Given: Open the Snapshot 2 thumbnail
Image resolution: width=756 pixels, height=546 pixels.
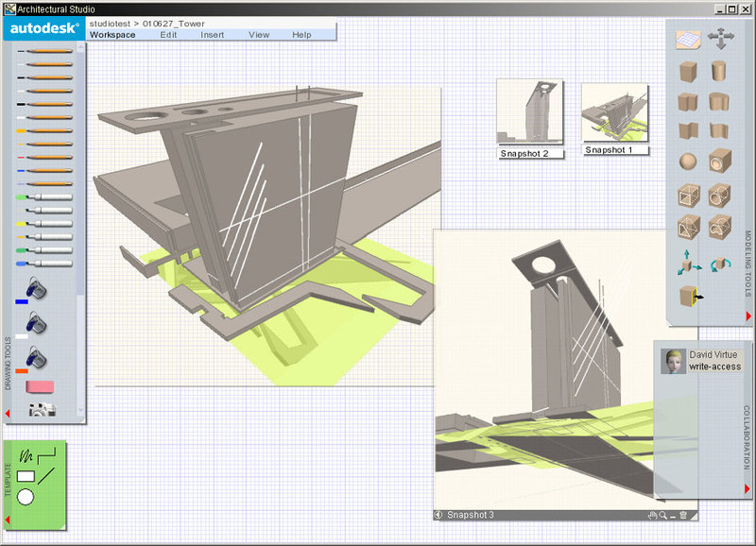Looking at the screenshot, I should [529, 111].
